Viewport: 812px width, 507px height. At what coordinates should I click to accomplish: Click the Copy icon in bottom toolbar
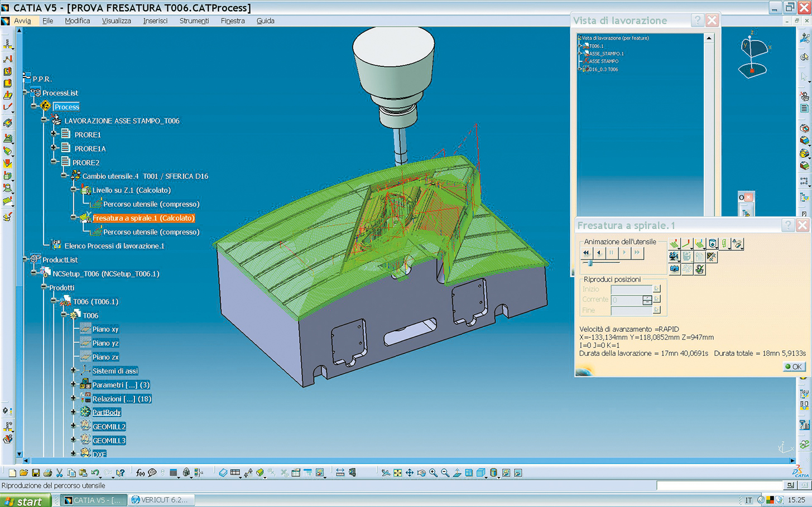pos(71,473)
